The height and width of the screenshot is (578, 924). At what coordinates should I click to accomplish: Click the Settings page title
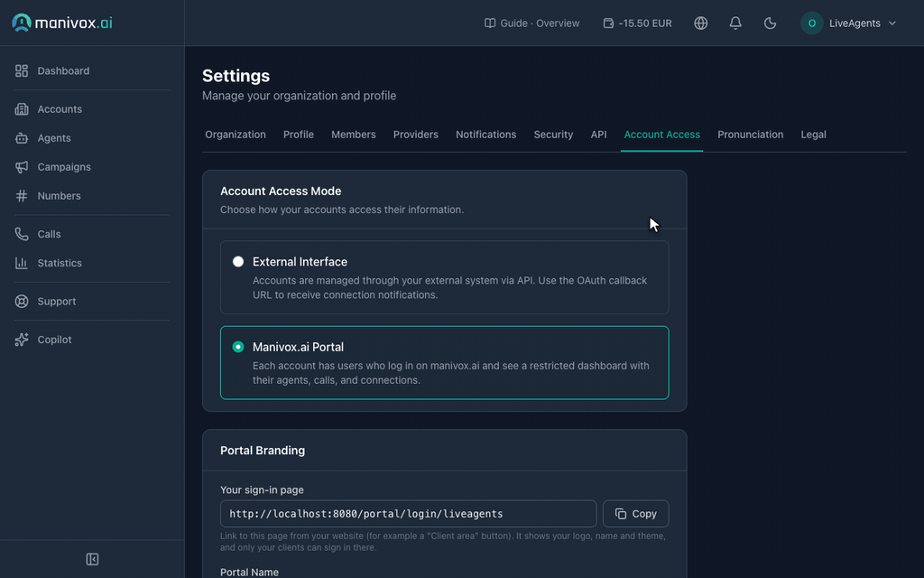pos(236,76)
